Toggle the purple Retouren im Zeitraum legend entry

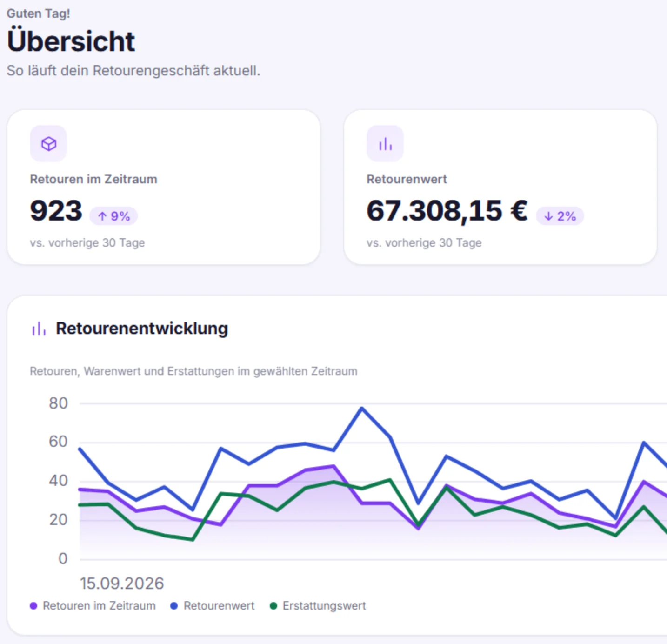(93, 606)
